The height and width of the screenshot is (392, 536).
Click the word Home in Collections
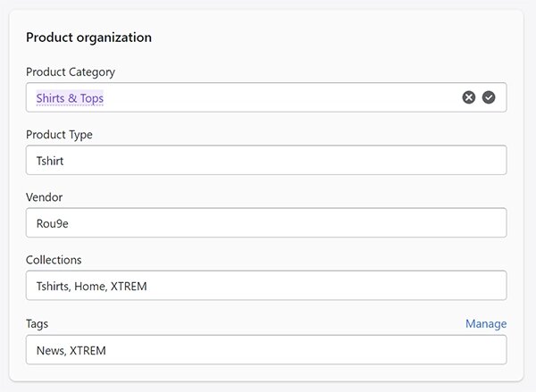point(89,286)
